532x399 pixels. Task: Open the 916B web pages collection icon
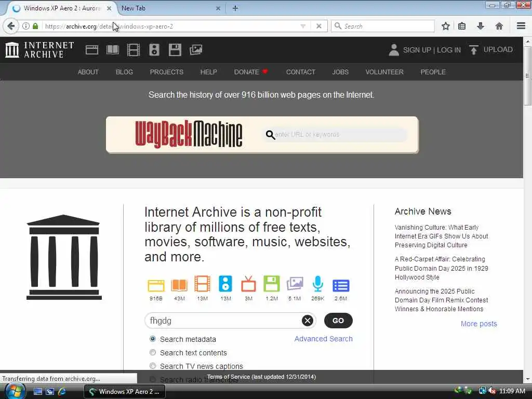(156, 285)
